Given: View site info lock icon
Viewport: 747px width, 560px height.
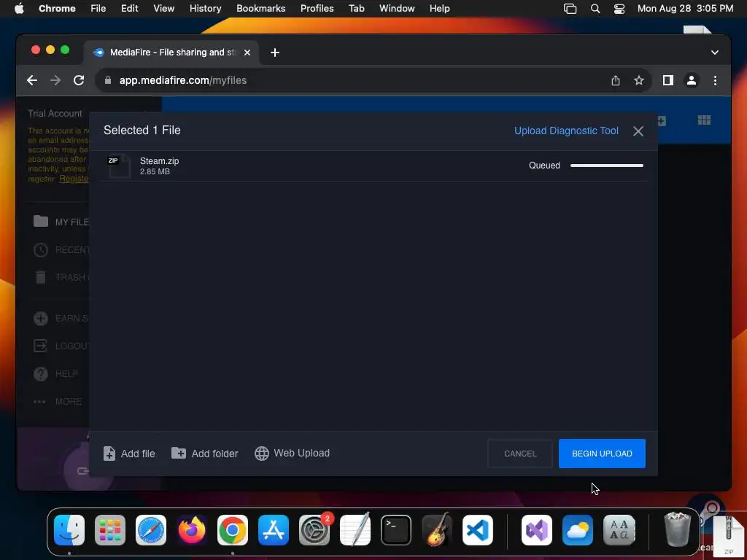Looking at the screenshot, I should pyautogui.click(x=108, y=80).
